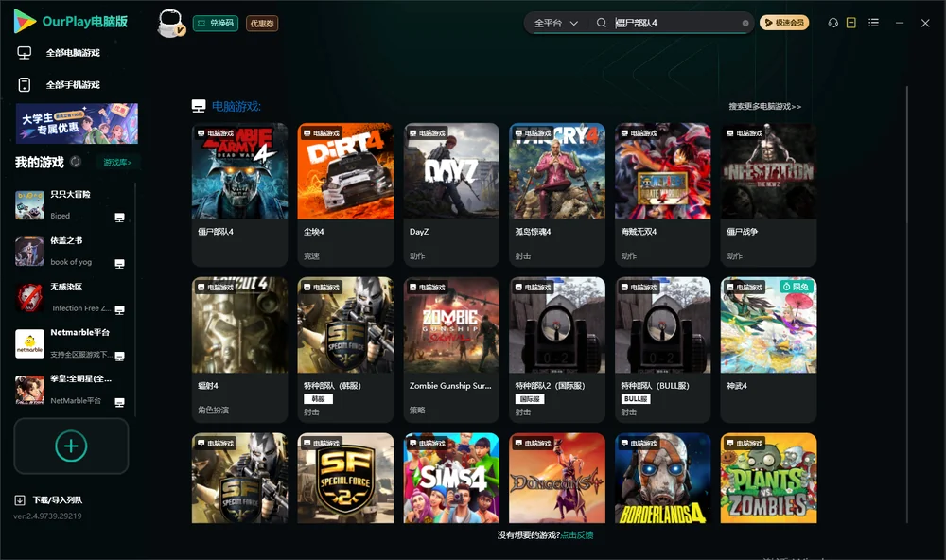Open the Borderlands 4 game card
Image resolution: width=946 pixels, height=560 pixels.
(x=662, y=478)
